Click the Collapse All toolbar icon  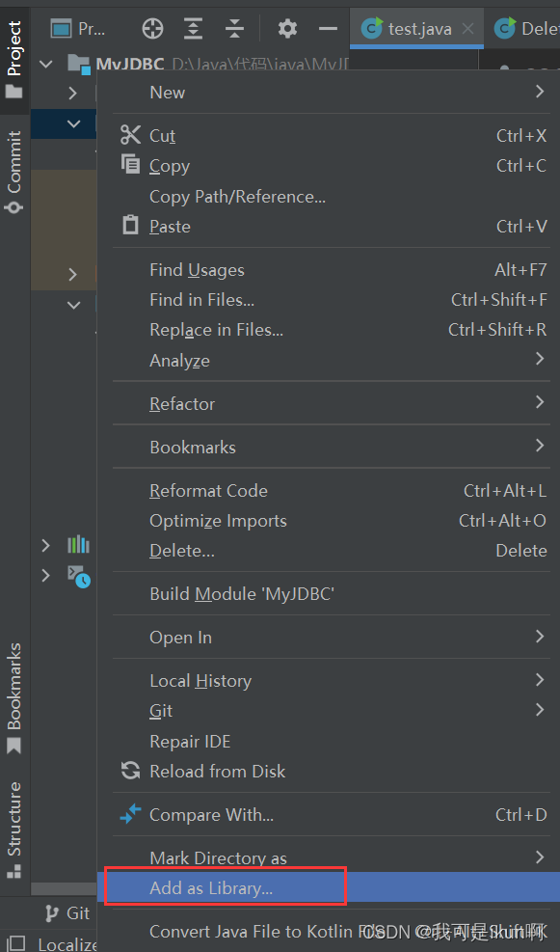tap(233, 29)
